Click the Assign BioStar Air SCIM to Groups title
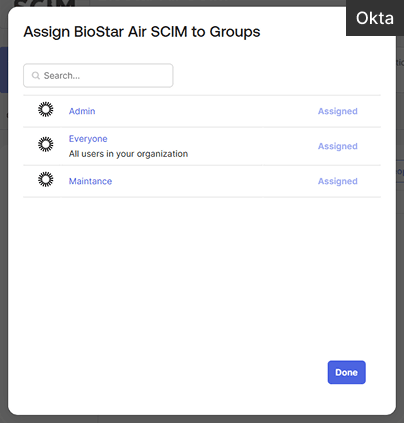 click(x=142, y=32)
